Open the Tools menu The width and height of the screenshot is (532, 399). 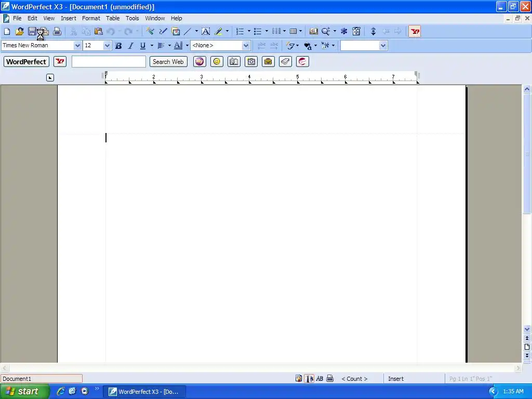132,18
